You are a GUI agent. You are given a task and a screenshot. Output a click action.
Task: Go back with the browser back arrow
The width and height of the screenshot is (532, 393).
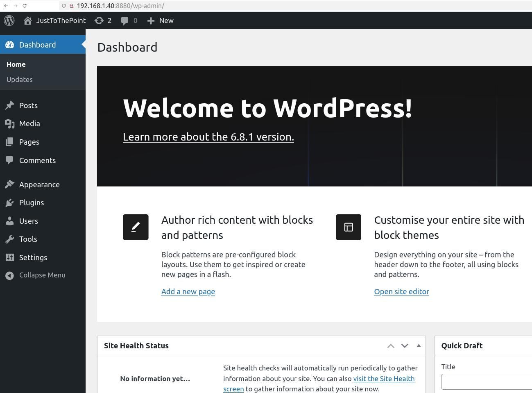coord(6,6)
